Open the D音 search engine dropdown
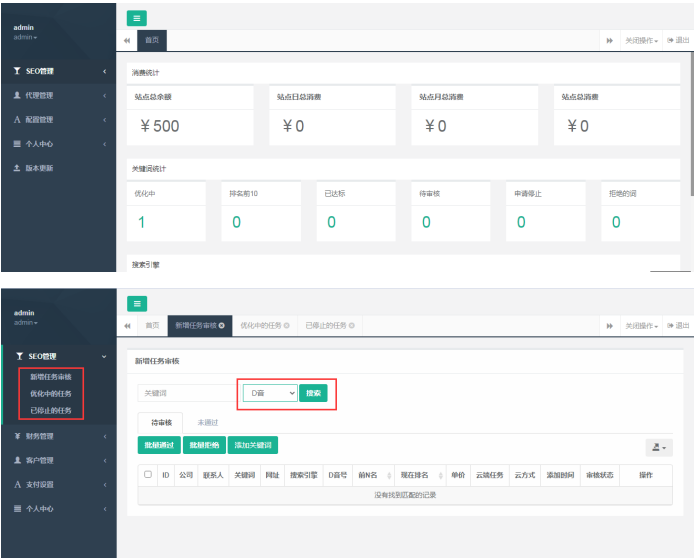This screenshot has height=559, width=696. coord(270,393)
